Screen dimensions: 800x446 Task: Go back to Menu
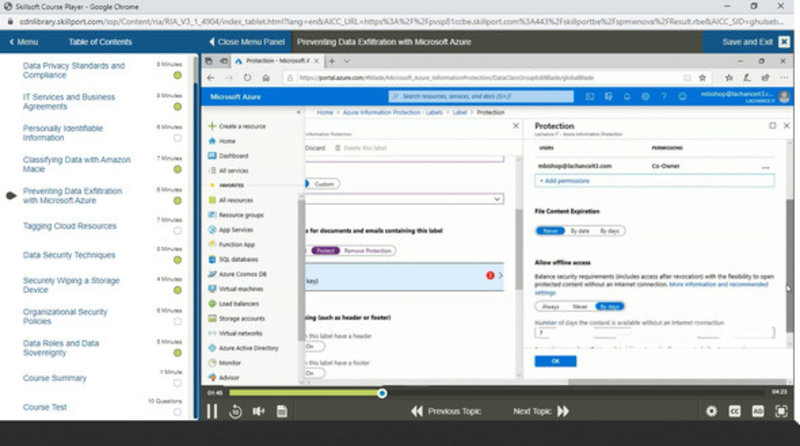23,42
